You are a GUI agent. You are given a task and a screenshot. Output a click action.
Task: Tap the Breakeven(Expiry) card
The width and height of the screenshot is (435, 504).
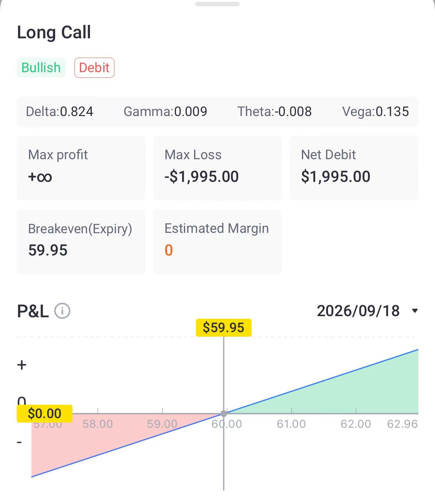(x=81, y=241)
